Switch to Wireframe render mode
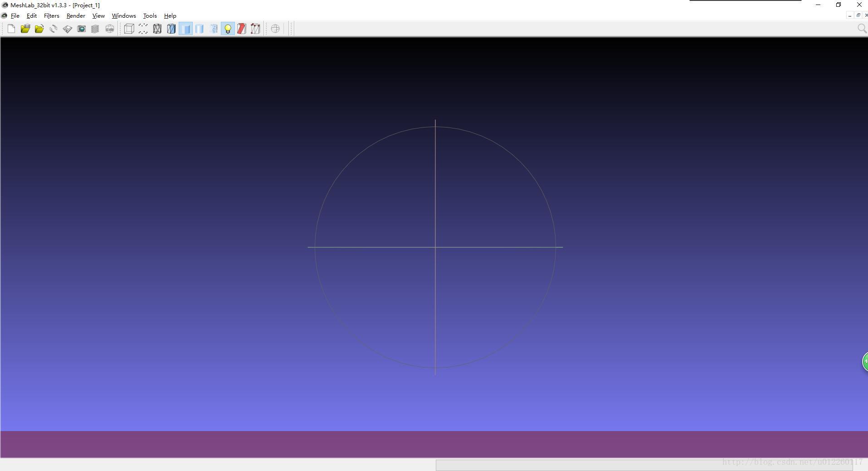 click(157, 29)
